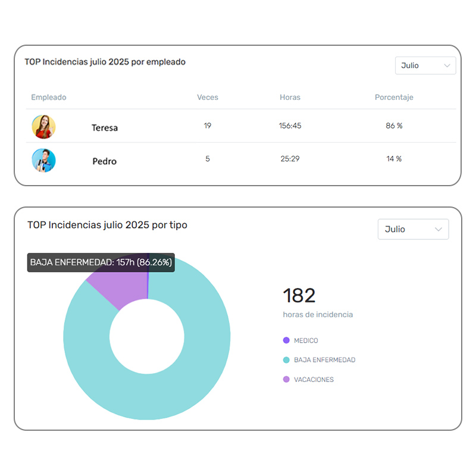Screen dimensions: 476x476
Task: Open the Julio dropdown in type panel
Action: (x=413, y=229)
